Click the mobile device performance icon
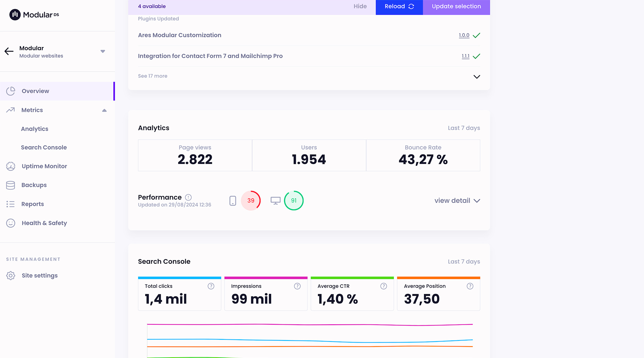The image size is (644, 358). tap(233, 200)
